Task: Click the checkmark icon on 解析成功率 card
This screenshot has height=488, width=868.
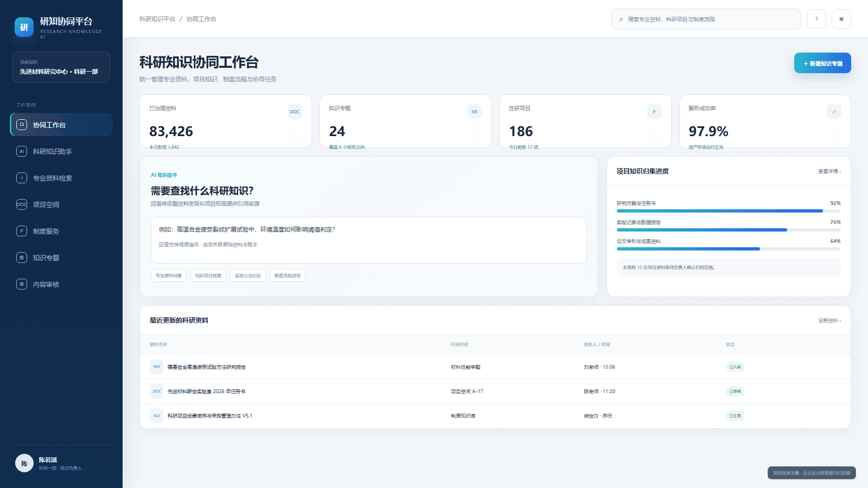Action: pyautogui.click(x=834, y=112)
